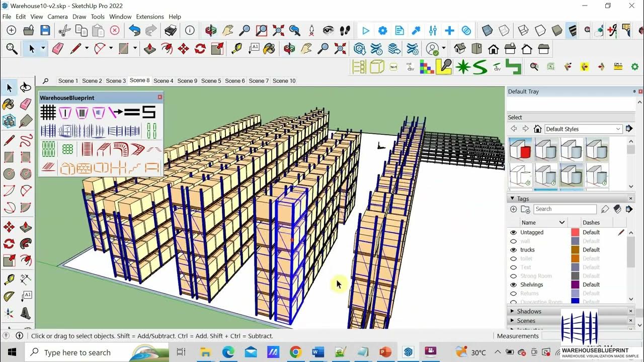Click the Save floppy disk icon
The height and width of the screenshot is (362, 644).
click(x=45, y=31)
